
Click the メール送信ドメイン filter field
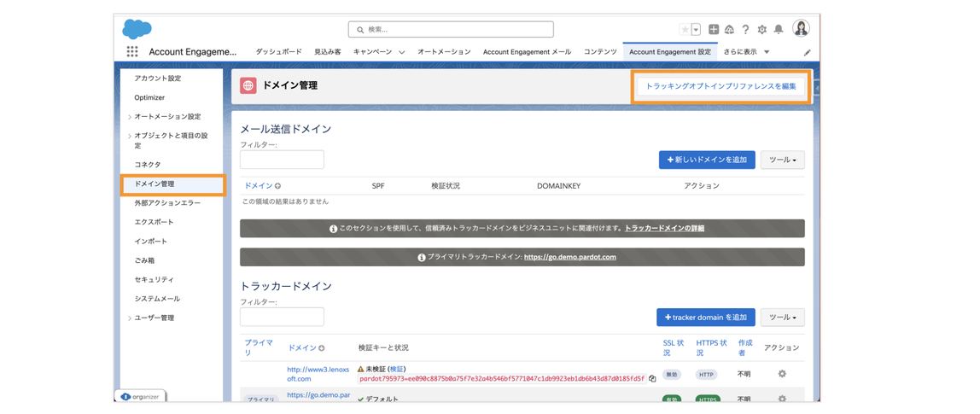(x=282, y=160)
